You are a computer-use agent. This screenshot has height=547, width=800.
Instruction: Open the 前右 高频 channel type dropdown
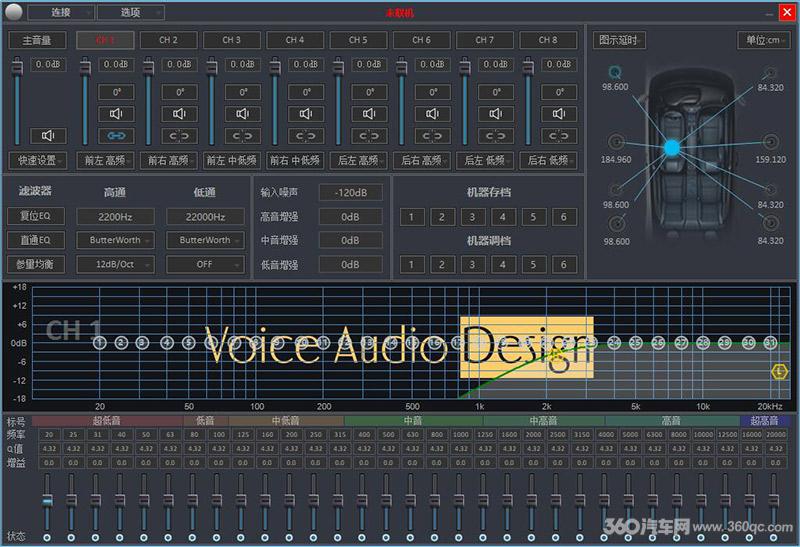click(169, 160)
